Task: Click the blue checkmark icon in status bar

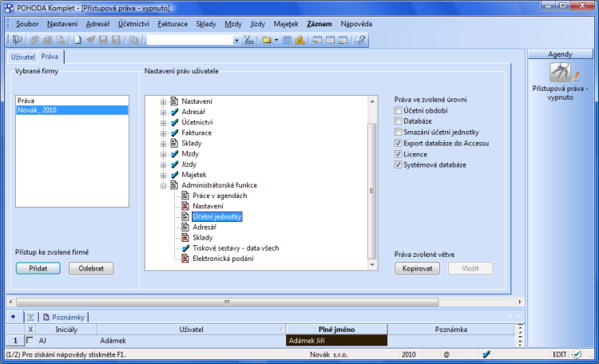Action: click(x=486, y=354)
